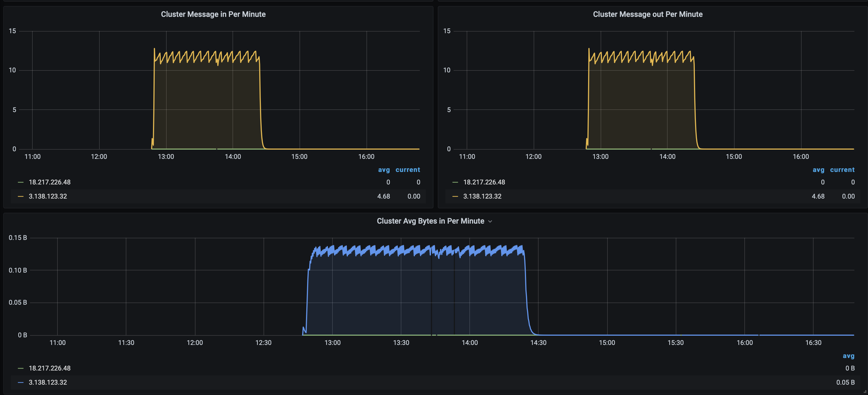Click yellow color dash for 3.138.123.32 in Message in
The image size is (868, 395).
pyautogui.click(x=20, y=196)
